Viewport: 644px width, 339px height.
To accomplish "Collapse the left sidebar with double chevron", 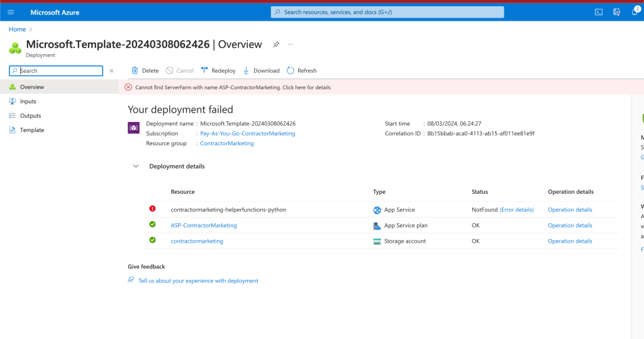I will pos(112,70).
